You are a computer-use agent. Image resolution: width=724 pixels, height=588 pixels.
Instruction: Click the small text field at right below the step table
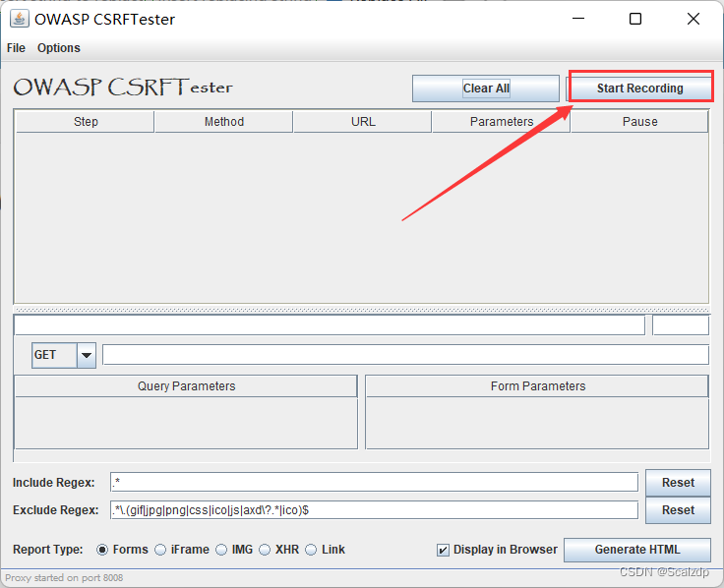[x=681, y=324]
